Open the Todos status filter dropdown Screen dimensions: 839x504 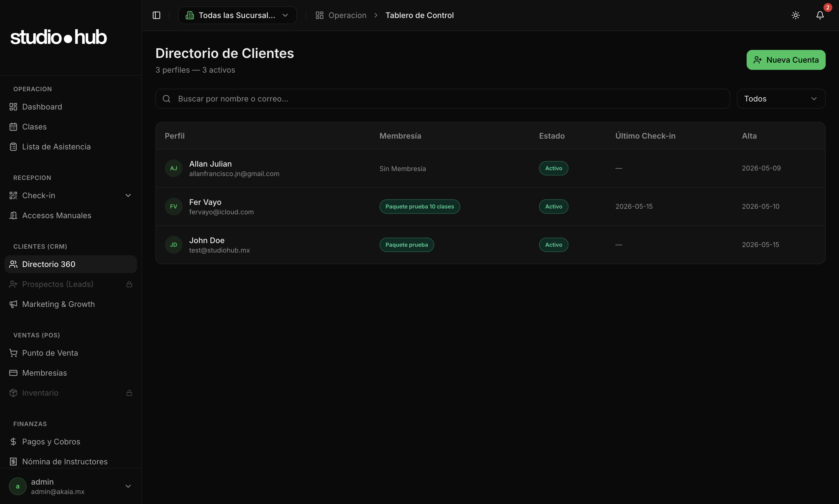781,99
